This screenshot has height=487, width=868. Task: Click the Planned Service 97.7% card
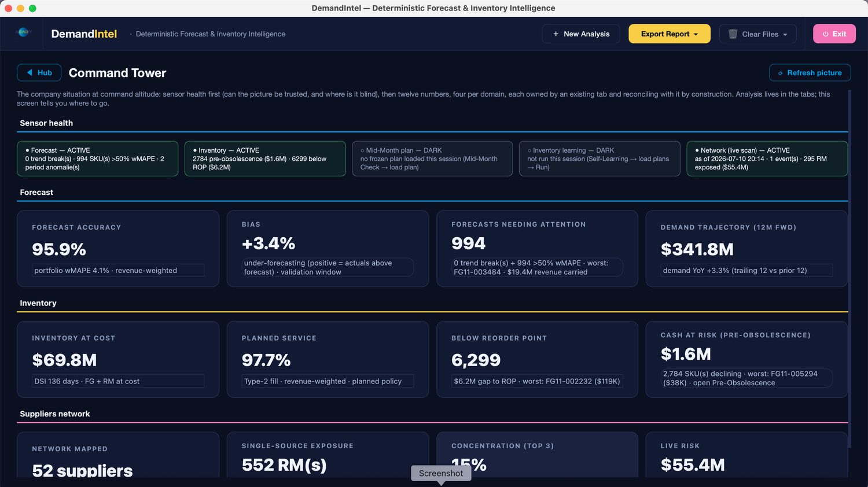click(328, 359)
